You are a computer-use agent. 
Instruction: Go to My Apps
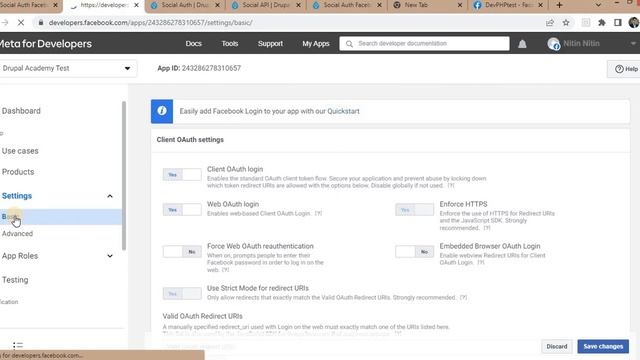point(316,44)
